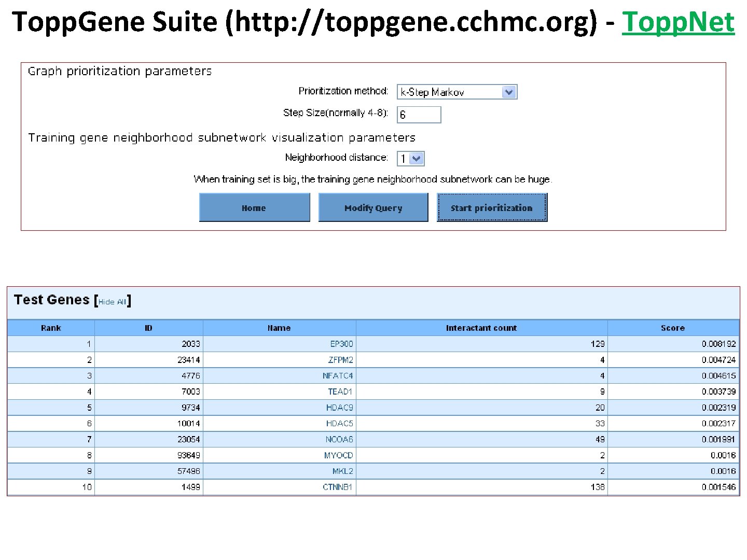747x560 pixels.
Task: Select the interactant count 20
Action: 600,408
